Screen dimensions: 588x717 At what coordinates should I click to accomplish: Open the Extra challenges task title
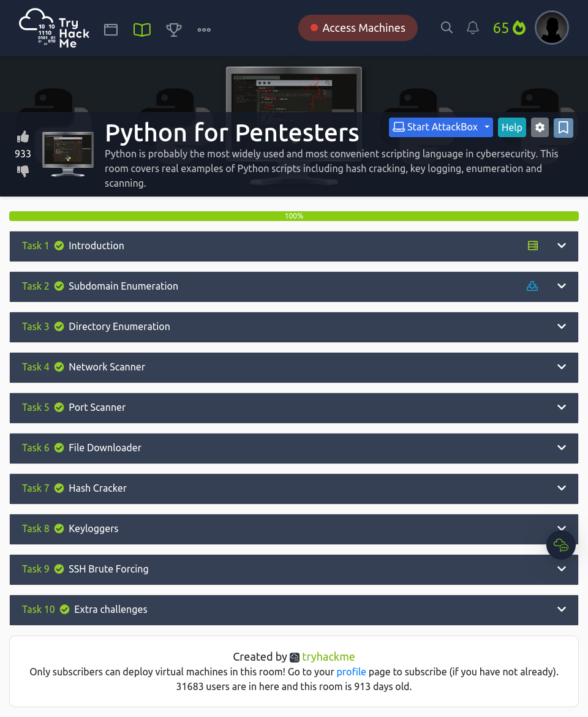tap(111, 609)
